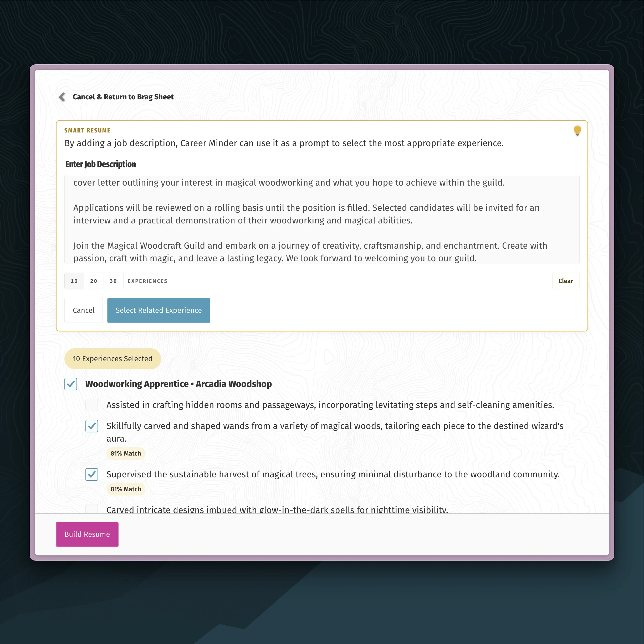Click the back arrow navigation icon
This screenshot has width=644, height=644.
(x=61, y=97)
